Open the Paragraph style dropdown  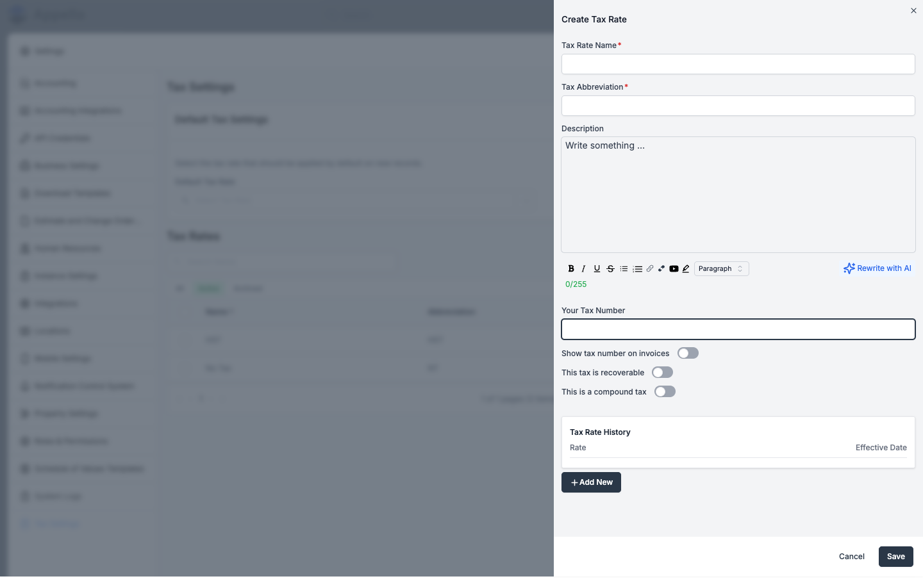pyautogui.click(x=721, y=269)
